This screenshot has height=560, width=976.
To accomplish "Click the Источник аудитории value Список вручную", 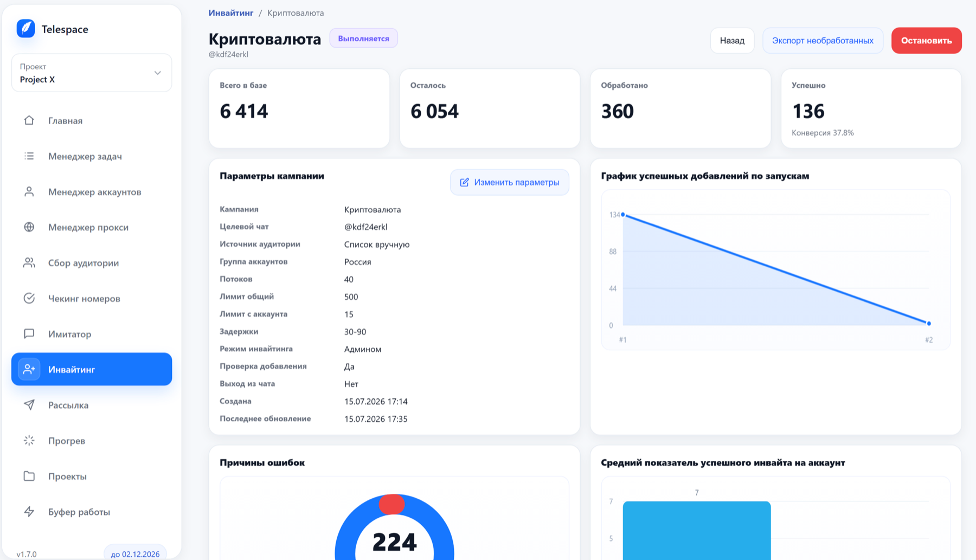I will click(x=377, y=244).
